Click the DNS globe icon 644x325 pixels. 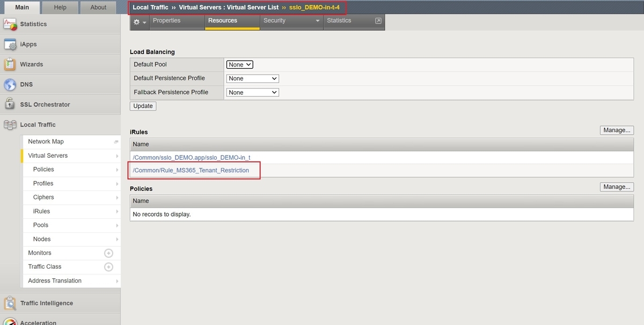coord(10,84)
